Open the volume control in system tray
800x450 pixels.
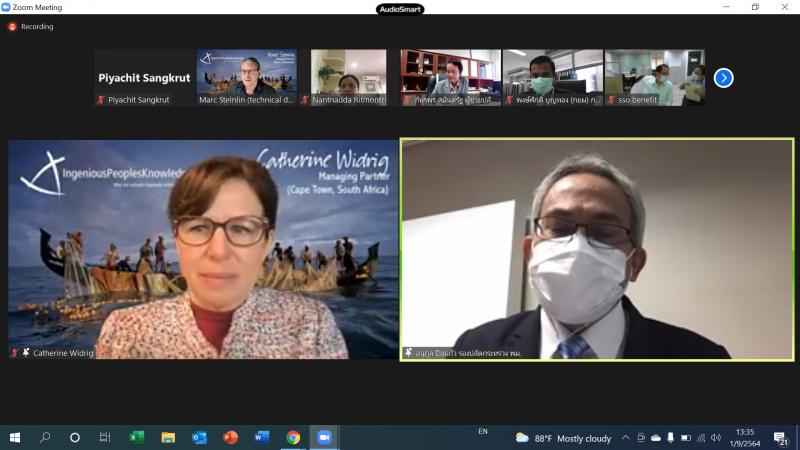pyautogui.click(x=716, y=438)
